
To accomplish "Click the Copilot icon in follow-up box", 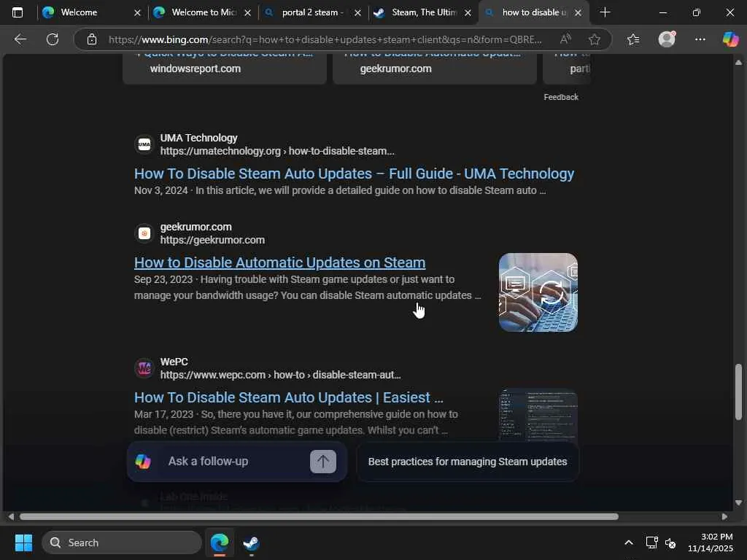I will (143, 462).
